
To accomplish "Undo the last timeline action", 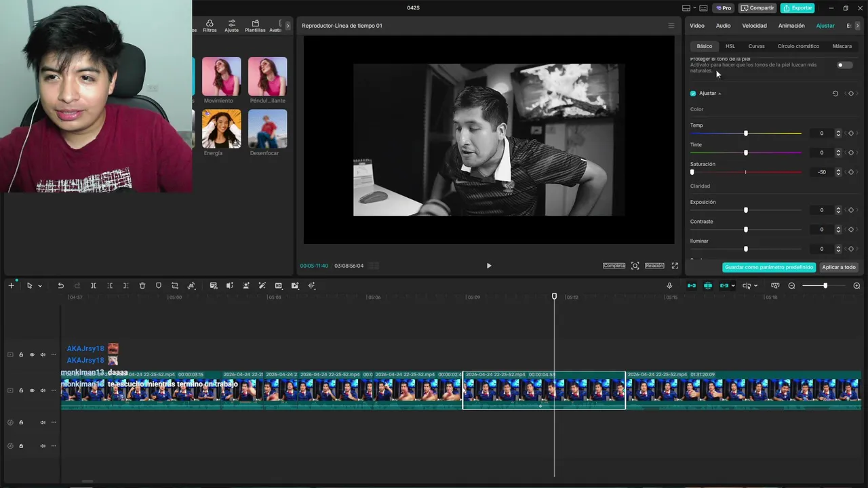I will (x=60, y=286).
